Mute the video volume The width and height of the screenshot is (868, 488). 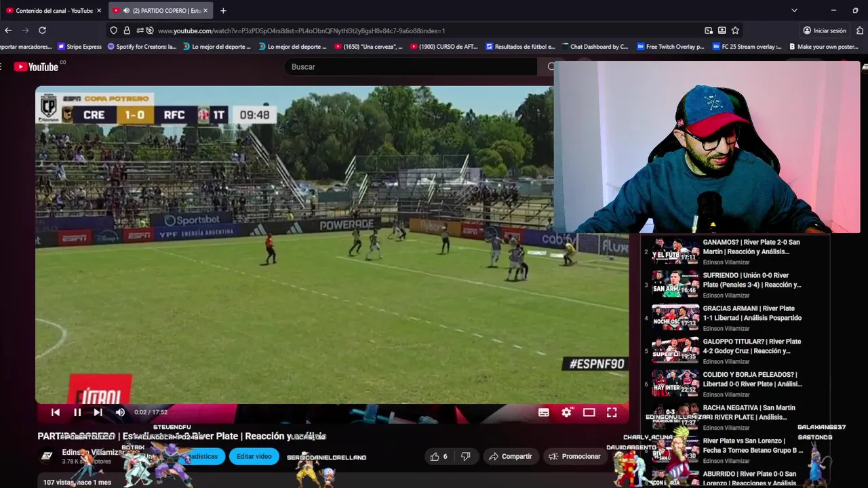coord(120,412)
